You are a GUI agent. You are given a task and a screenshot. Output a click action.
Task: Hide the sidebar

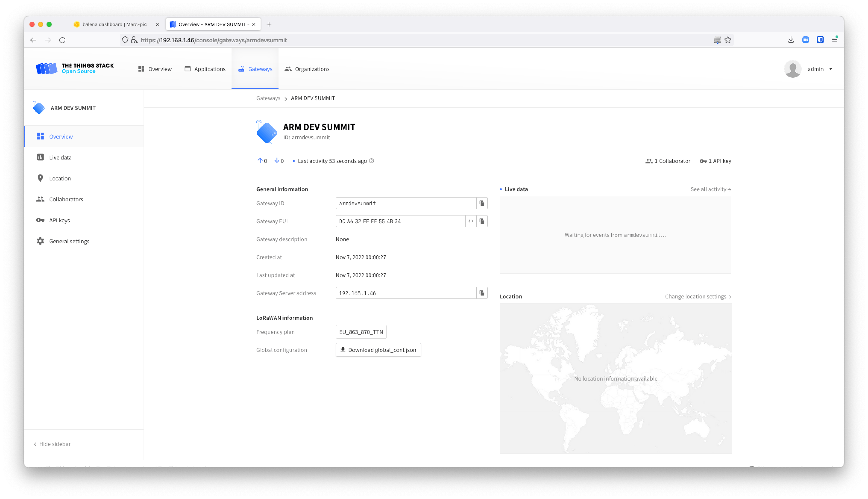[x=52, y=444]
